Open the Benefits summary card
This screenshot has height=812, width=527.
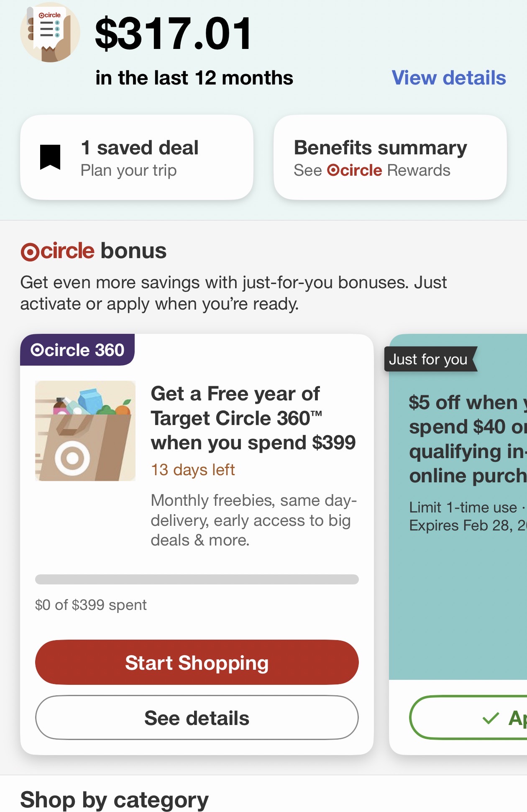pyautogui.click(x=390, y=157)
